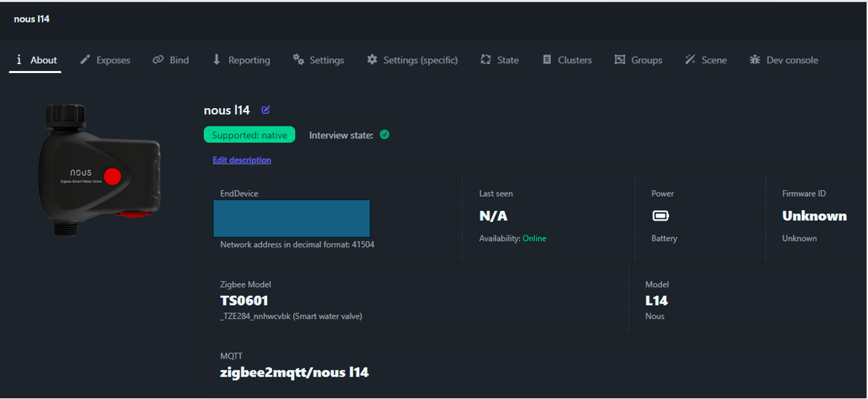Screen dimensions: 868x399
Task: Open the Clusters tab
Action: (x=567, y=60)
